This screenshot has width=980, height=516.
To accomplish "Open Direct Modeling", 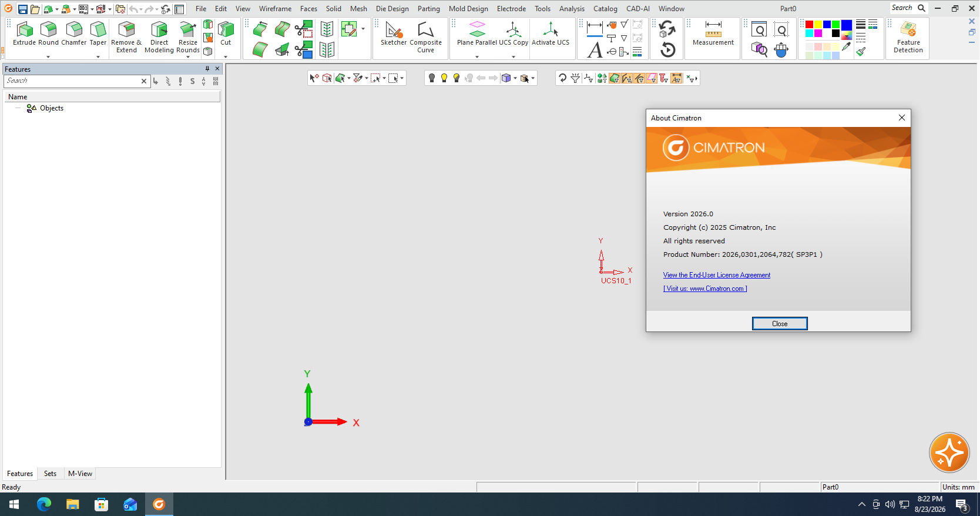I will pyautogui.click(x=159, y=37).
